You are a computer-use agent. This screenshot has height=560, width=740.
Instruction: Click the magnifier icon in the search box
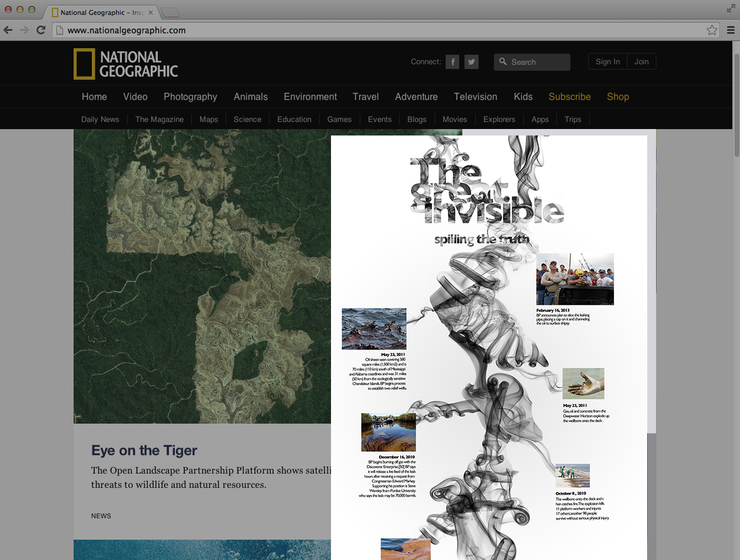point(503,62)
